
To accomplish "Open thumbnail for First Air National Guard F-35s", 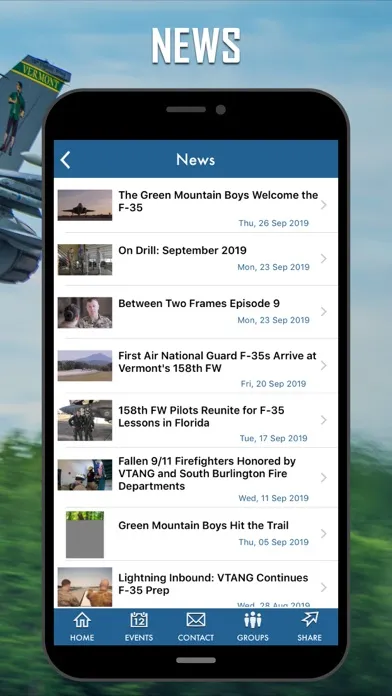I will point(85,366).
